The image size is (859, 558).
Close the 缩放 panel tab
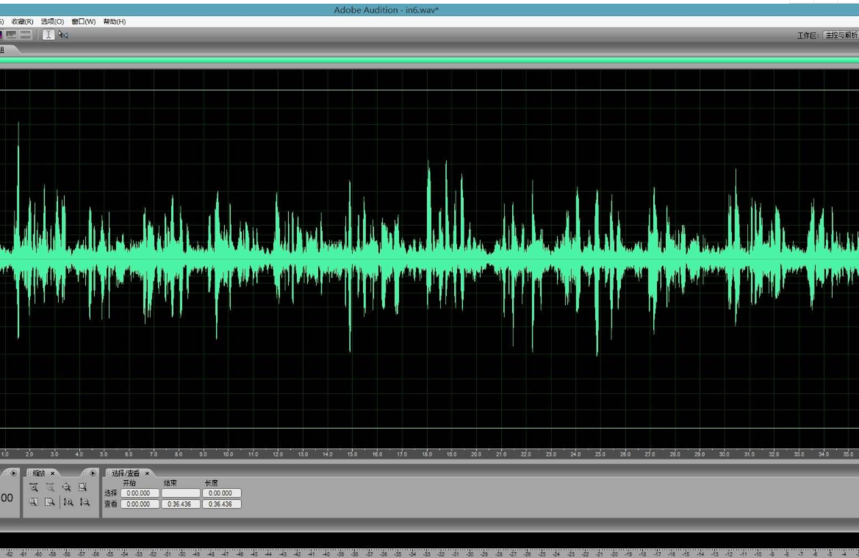tap(53, 473)
